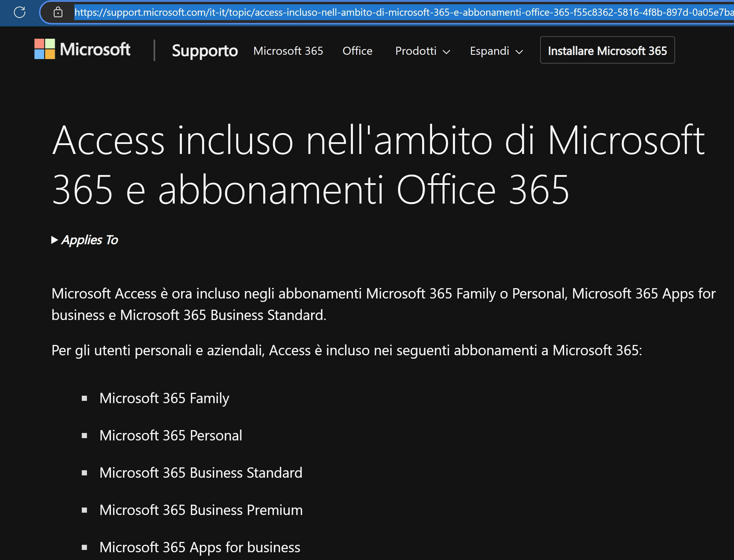734x560 pixels.
Task: Click the Microsoft 365 Apps for business item
Action: [x=199, y=547]
